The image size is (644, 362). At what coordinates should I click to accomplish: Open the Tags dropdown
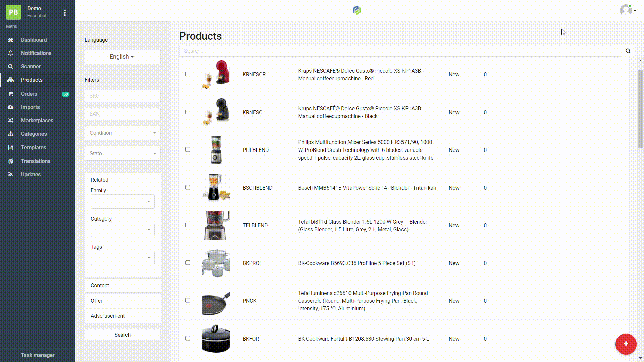[x=122, y=258]
